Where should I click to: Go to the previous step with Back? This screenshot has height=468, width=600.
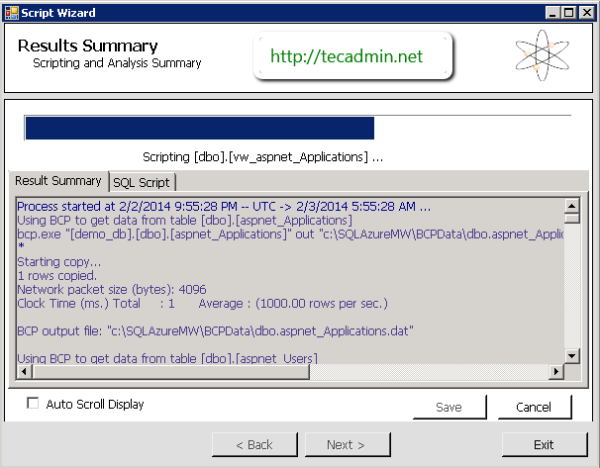[x=253, y=444]
